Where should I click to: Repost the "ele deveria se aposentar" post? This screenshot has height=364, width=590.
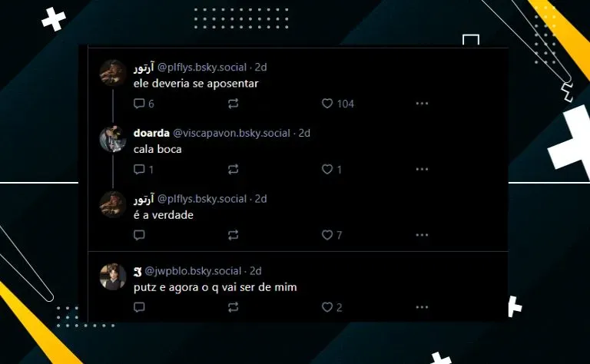pyautogui.click(x=234, y=104)
